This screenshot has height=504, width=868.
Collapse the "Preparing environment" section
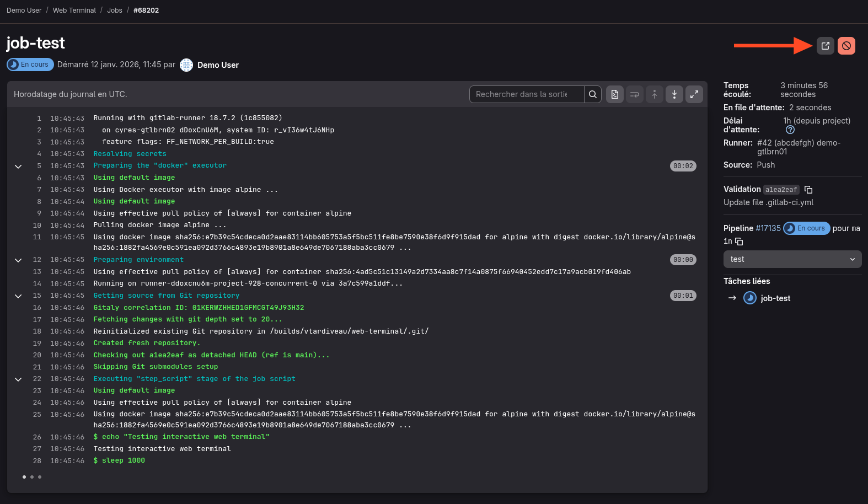[x=18, y=260]
